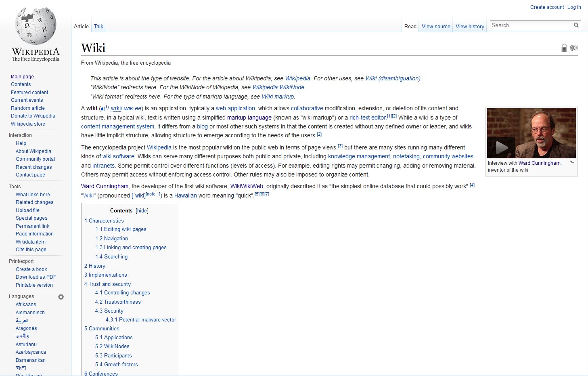
Task: Switch to the Article tab
Action: [x=81, y=26]
